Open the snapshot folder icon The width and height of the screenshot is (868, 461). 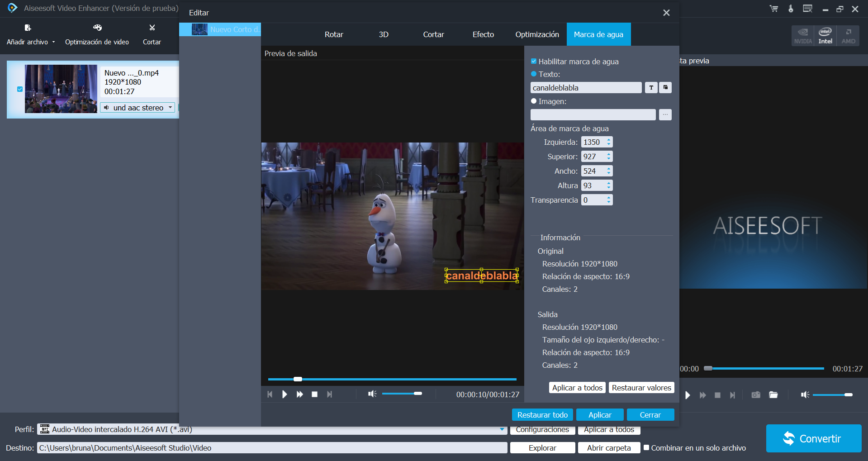[x=773, y=395]
